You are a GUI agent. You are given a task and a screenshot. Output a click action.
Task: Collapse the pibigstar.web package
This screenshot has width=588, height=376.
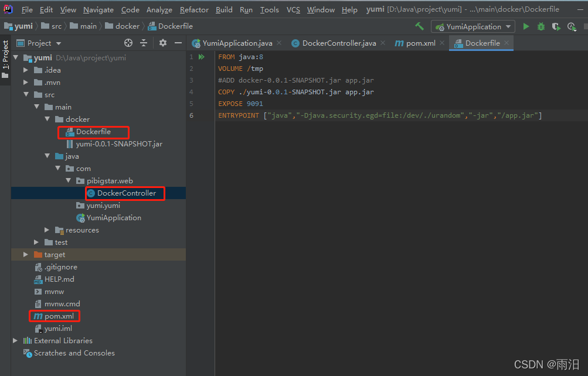tap(68, 181)
